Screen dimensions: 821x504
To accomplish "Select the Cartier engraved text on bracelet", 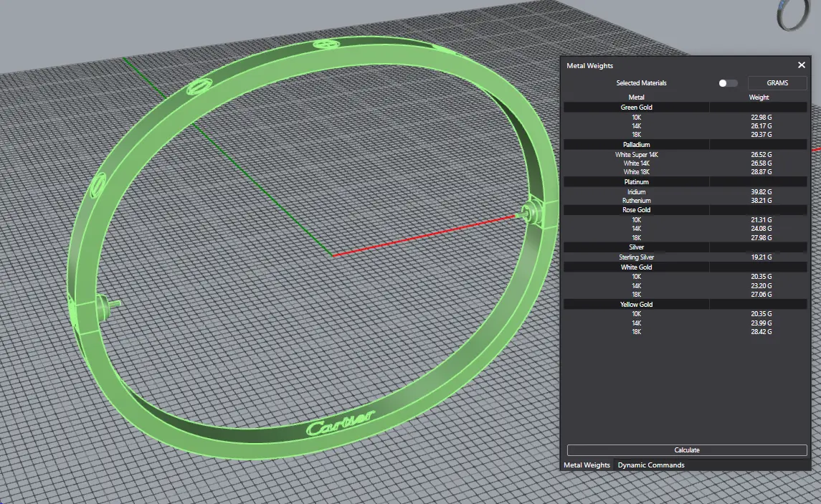I will point(340,423).
